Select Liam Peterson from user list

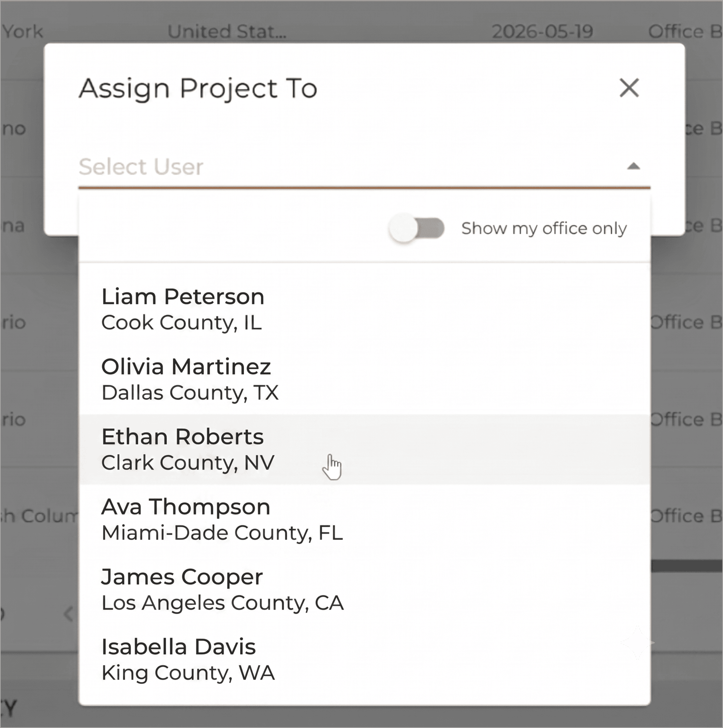coord(364,309)
